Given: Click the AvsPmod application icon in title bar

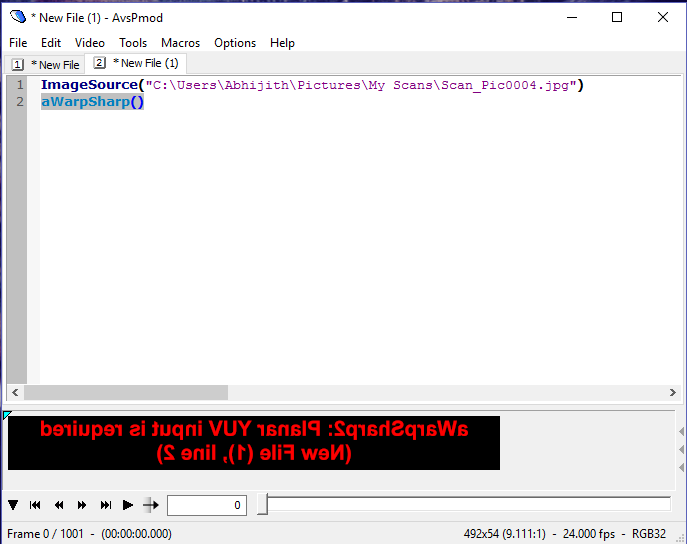Looking at the screenshot, I should pyautogui.click(x=18, y=17).
